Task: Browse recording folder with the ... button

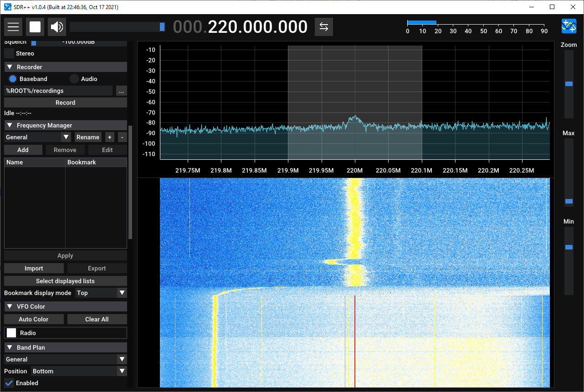Action: 121,91
